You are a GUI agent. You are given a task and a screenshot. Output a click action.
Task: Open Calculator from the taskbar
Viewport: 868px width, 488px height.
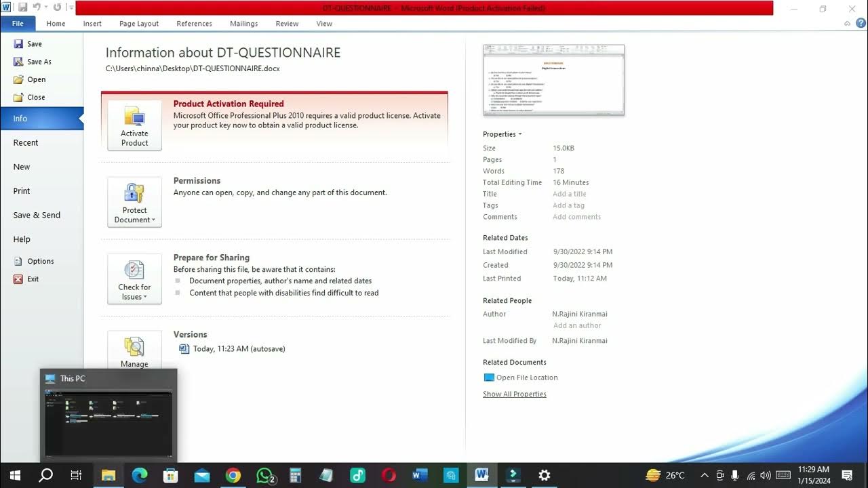coord(295,475)
